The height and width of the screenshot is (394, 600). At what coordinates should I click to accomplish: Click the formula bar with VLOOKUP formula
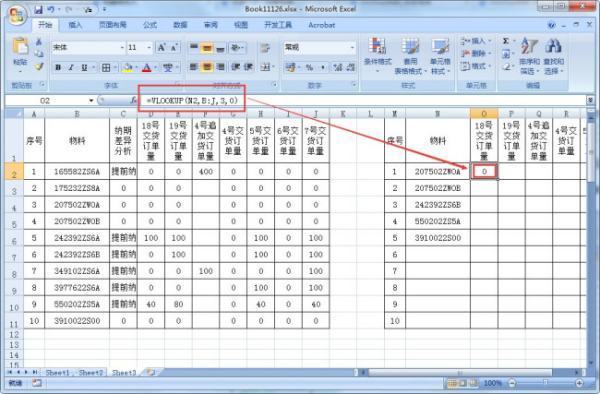(x=362, y=101)
